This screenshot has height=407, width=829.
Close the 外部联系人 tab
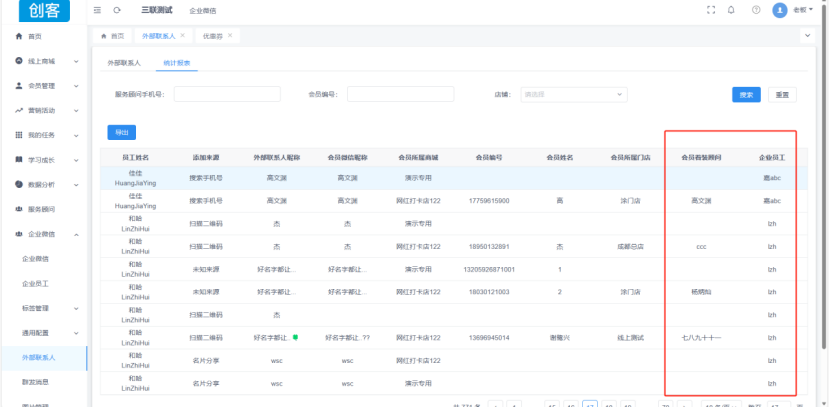tap(182, 35)
